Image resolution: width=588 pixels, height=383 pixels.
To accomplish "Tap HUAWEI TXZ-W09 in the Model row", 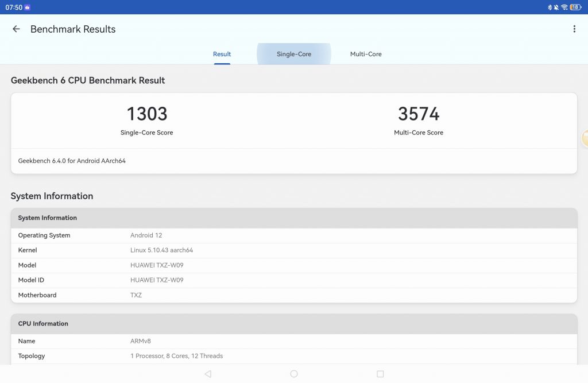I will 157,265.
